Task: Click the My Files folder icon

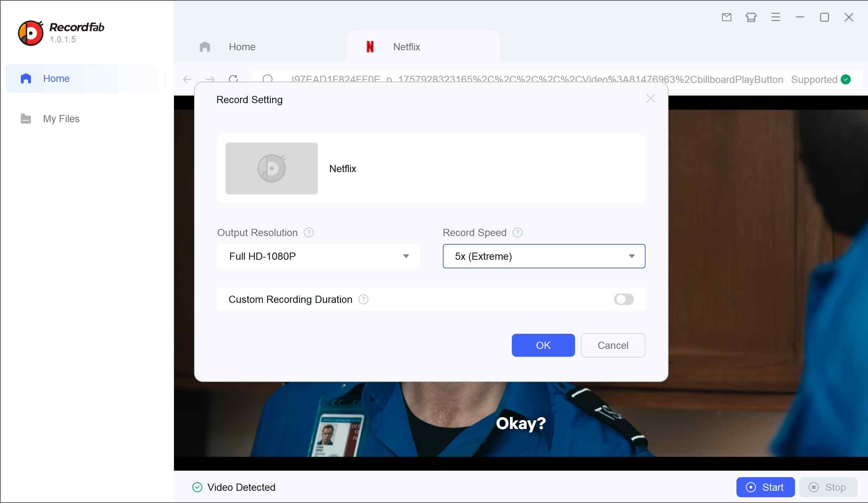Action: [26, 119]
